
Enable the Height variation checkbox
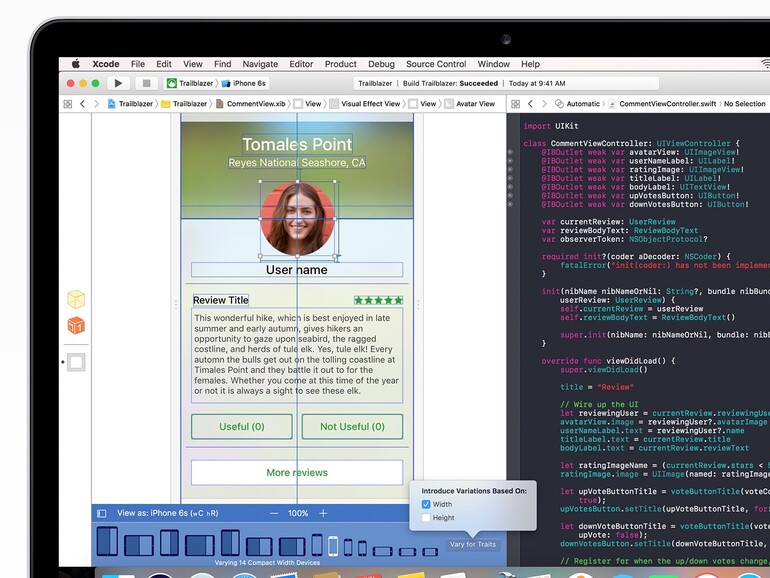pos(426,518)
